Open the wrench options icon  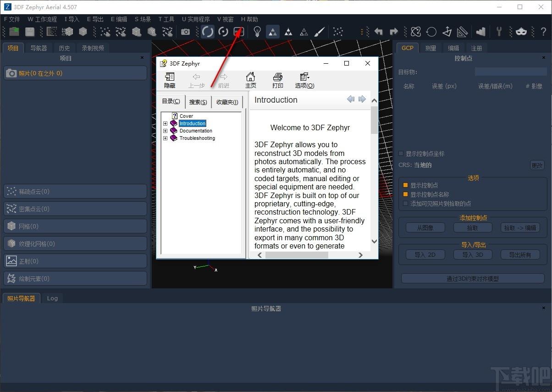[x=499, y=32]
